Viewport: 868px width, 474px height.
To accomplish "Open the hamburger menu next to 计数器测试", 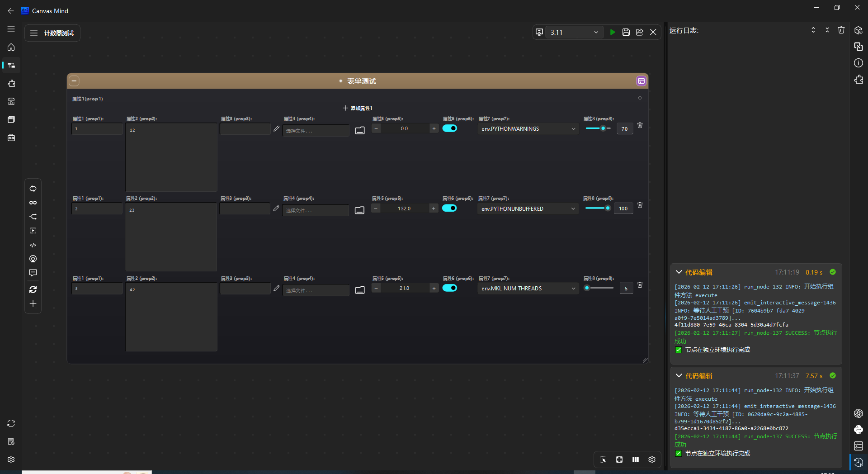I will coord(34,33).
